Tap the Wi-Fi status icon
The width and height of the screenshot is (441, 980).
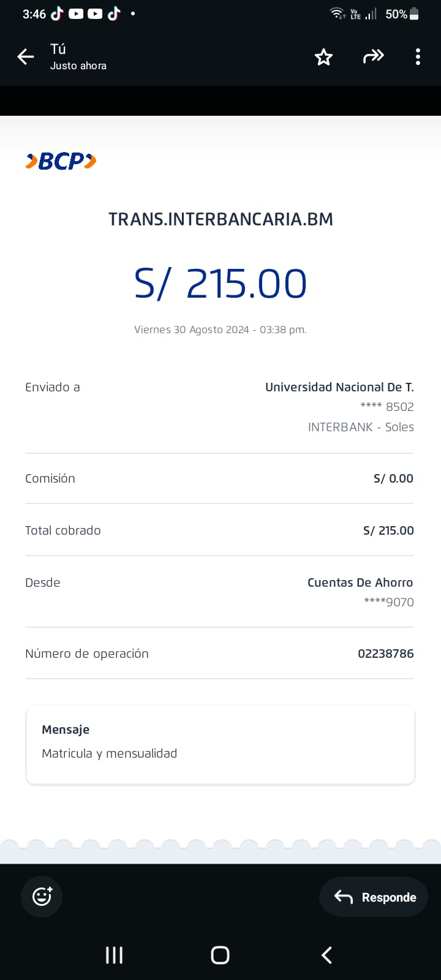tap(337, 13)
